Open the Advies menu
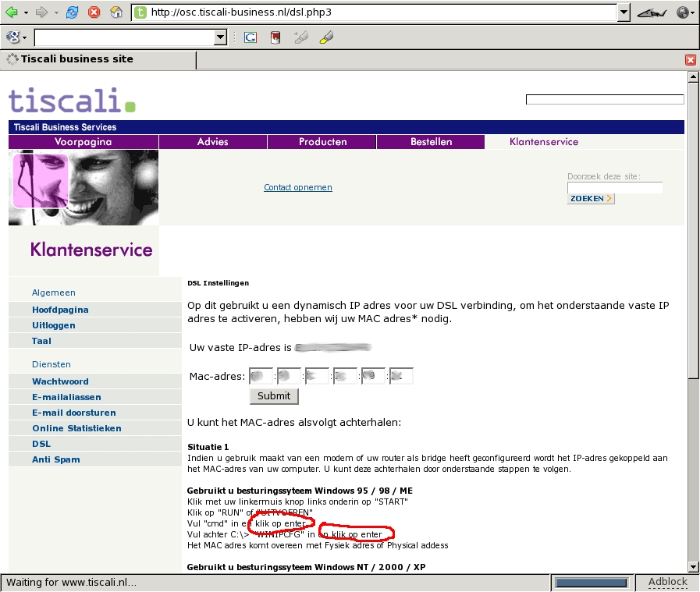Viewport: 700px width, 592px height. point(213,142)
